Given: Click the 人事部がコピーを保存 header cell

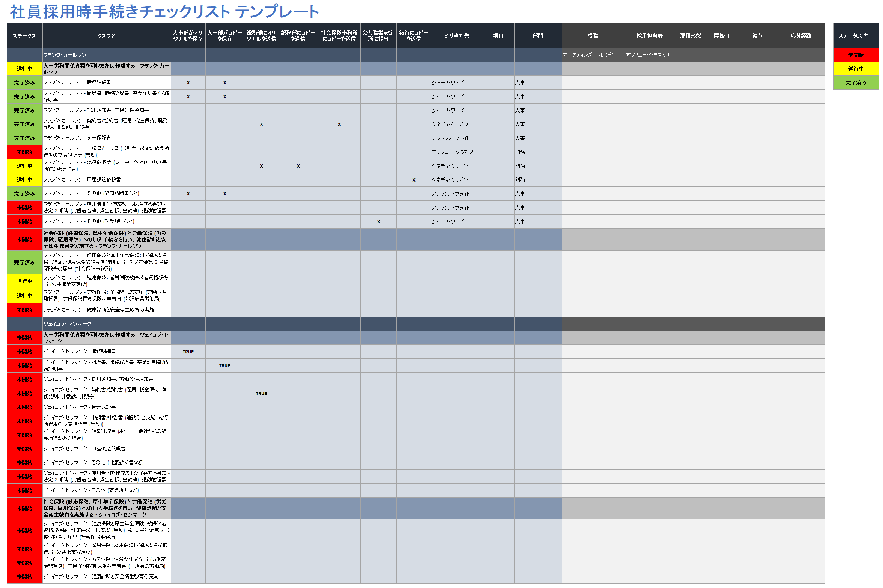Looking at the screenshot, I should coord(225,36).
